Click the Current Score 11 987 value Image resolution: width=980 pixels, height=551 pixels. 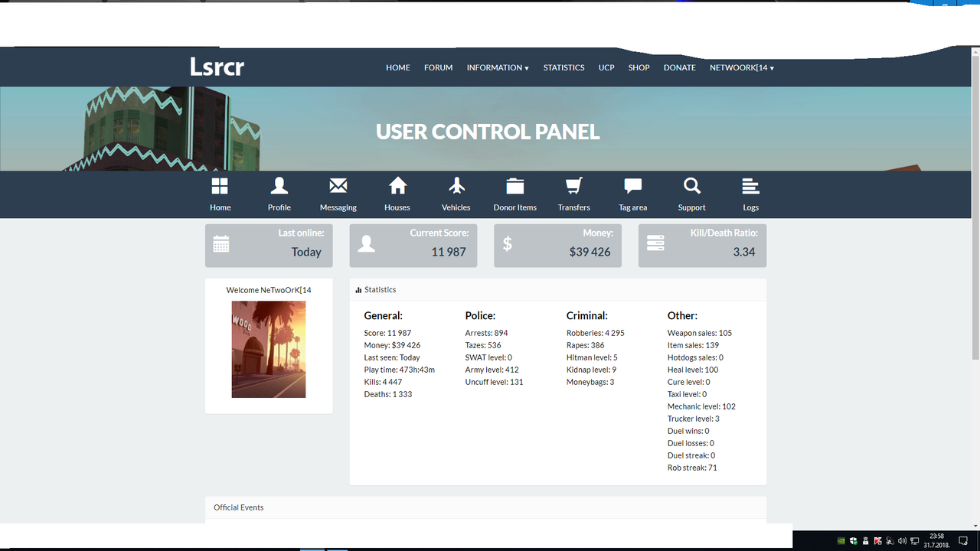449,252
